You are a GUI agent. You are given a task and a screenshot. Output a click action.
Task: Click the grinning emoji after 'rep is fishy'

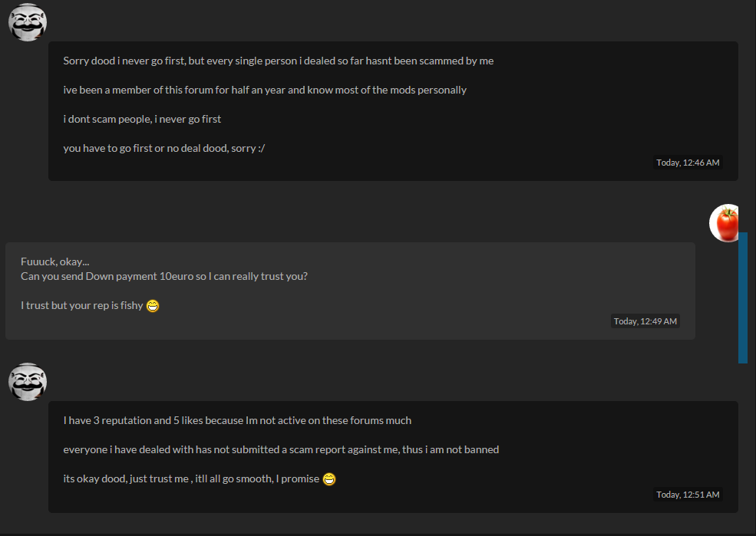(x=153, y=306)
